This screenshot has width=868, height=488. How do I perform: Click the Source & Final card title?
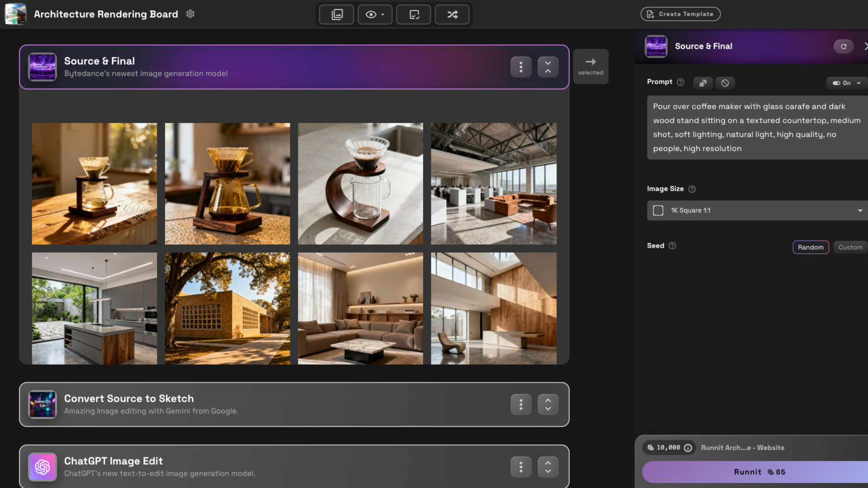99,61
